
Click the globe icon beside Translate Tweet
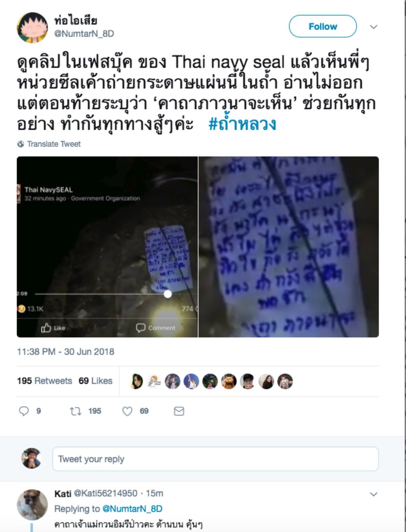21,144
